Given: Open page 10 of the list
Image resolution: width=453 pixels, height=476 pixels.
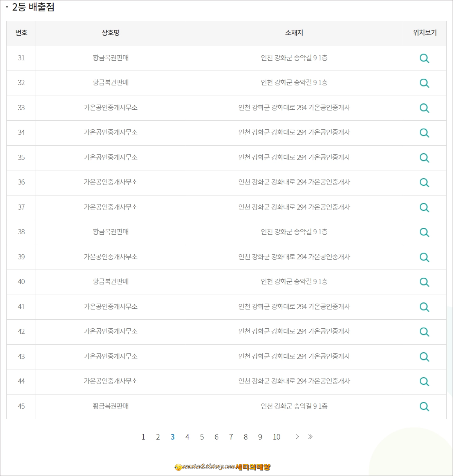Looking at the screenshot, I should pyautogui.click(x=277, y=437).
